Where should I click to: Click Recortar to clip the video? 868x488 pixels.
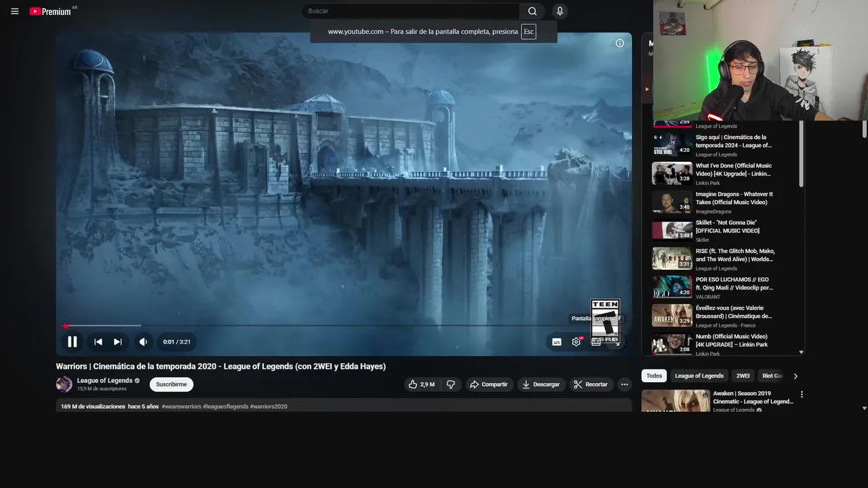[591, 384]
